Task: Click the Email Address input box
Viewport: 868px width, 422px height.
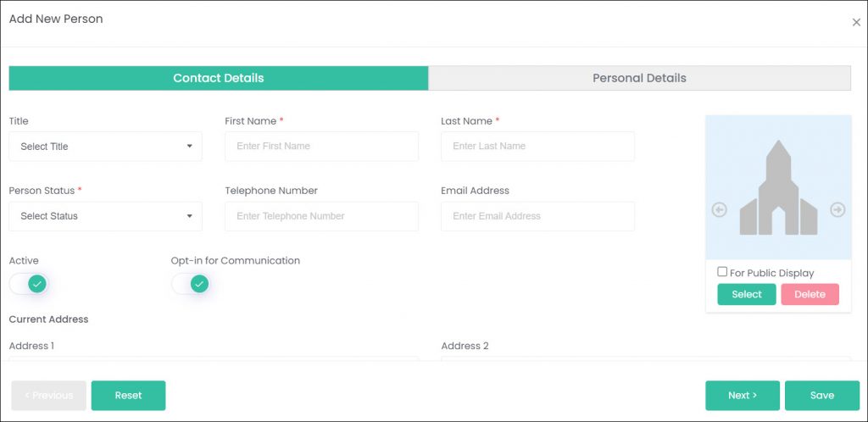Action: [x=537, y=216]
